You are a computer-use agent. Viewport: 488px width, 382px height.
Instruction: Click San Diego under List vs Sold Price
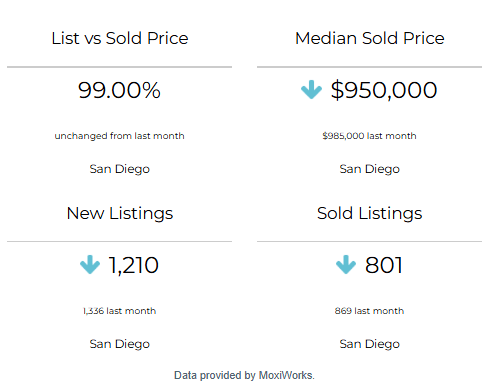pyautogui.click(x=120, y=169)
